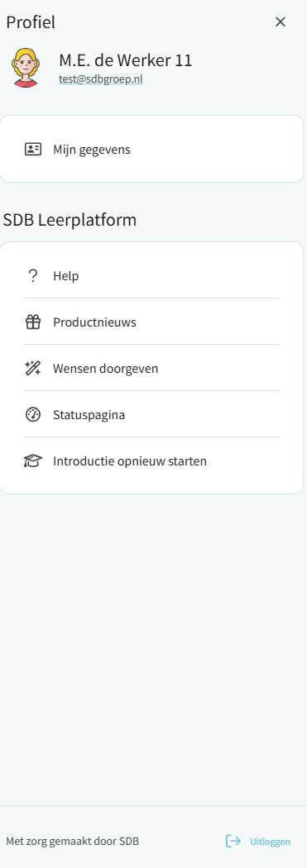
Task: Open the Help menu item
Action: pos(151,275)
